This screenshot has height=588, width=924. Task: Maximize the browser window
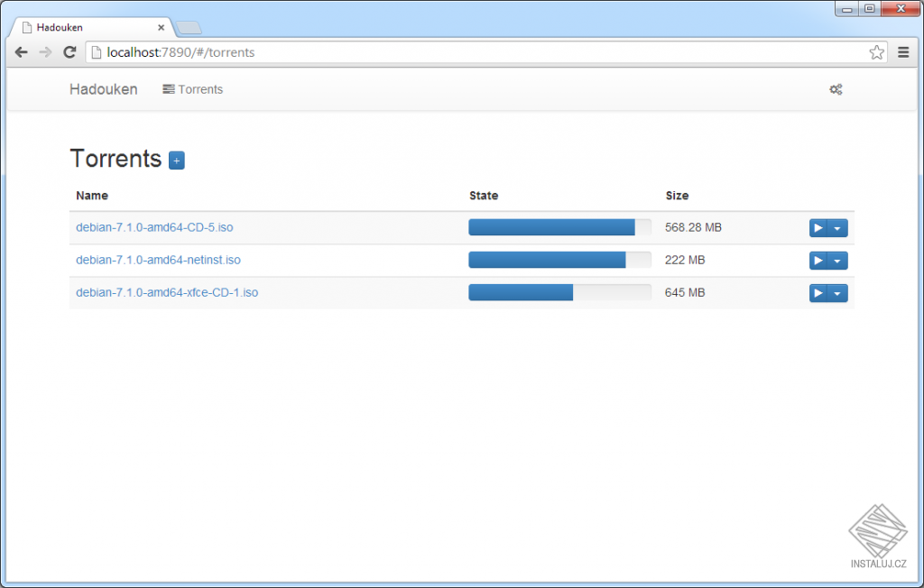[x=869, y=9]
